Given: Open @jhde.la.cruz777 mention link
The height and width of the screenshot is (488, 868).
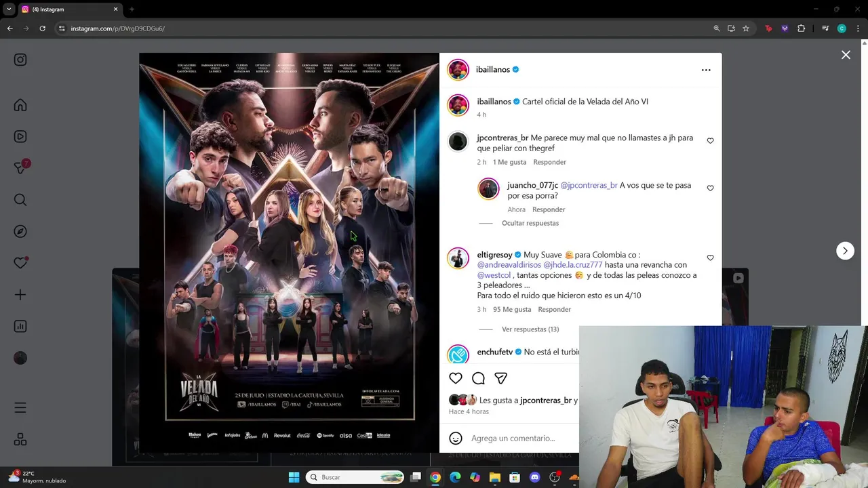Looking at the screenshot, I should 573,265.
